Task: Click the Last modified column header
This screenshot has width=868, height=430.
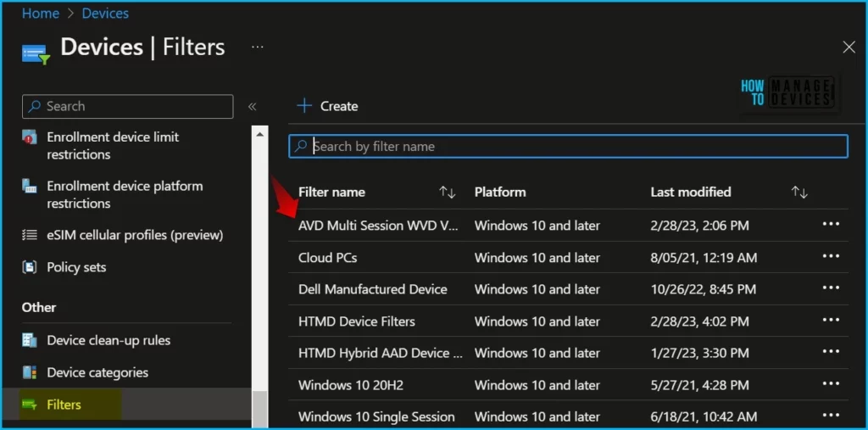Action: tap(691, 193)
